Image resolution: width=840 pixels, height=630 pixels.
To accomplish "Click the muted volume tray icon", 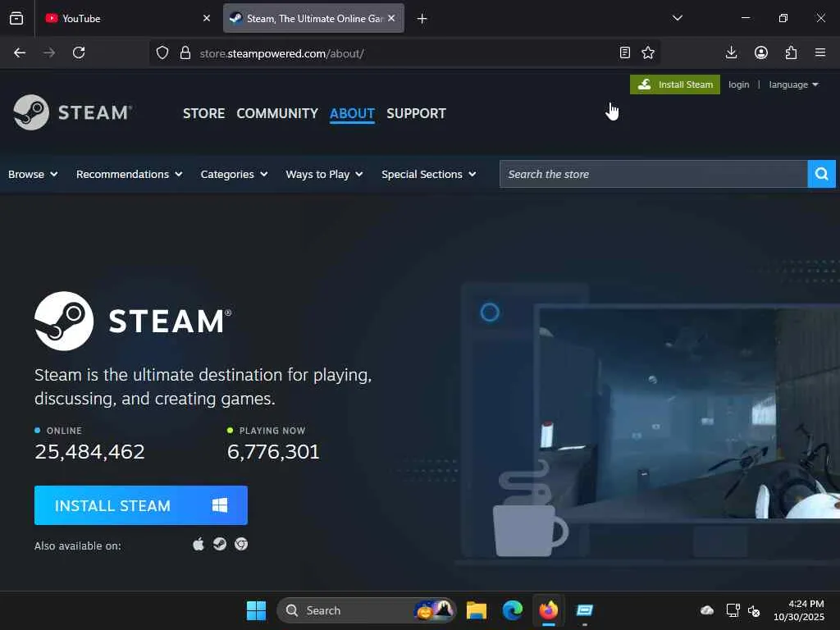I will click(x=754, y=610).
